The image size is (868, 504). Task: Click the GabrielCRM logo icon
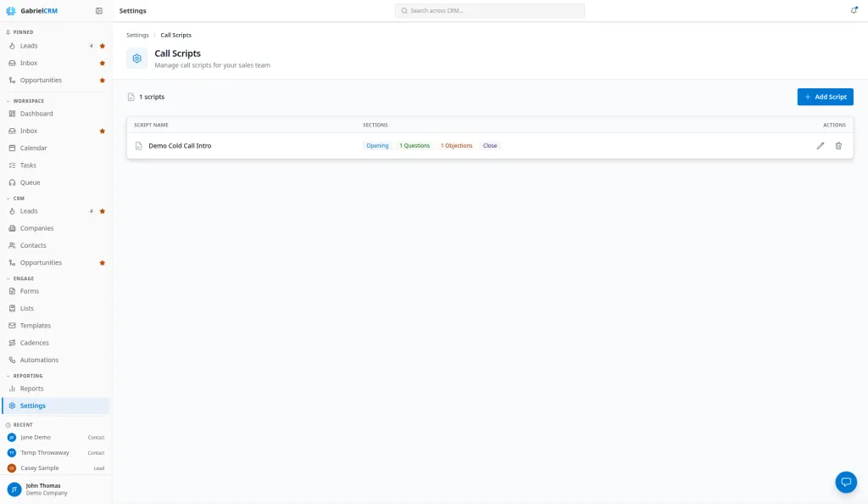[10, 10]
